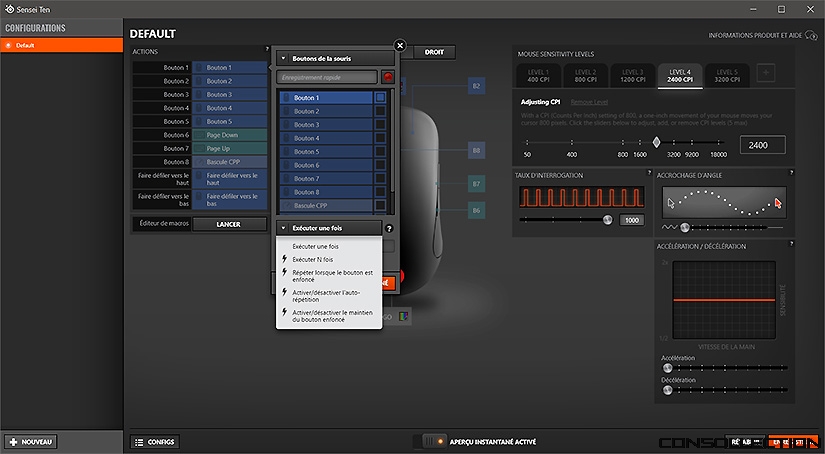Click the Lancer macro editor button

pyautogui.click(x=229, y=224)
